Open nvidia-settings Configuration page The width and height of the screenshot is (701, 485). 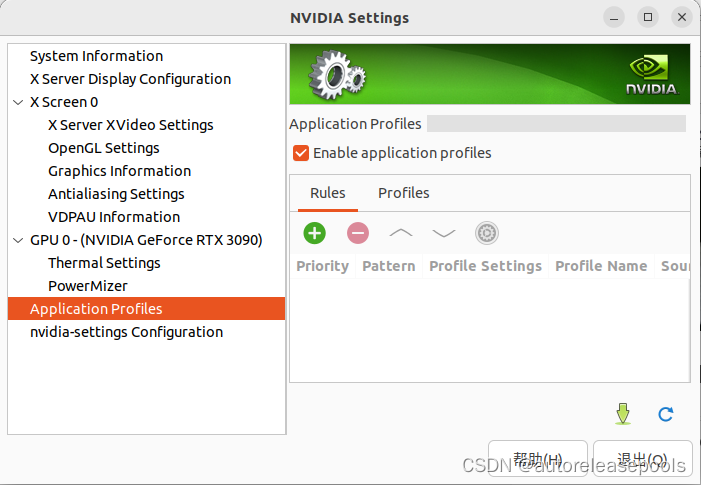[x=127, y=332]
